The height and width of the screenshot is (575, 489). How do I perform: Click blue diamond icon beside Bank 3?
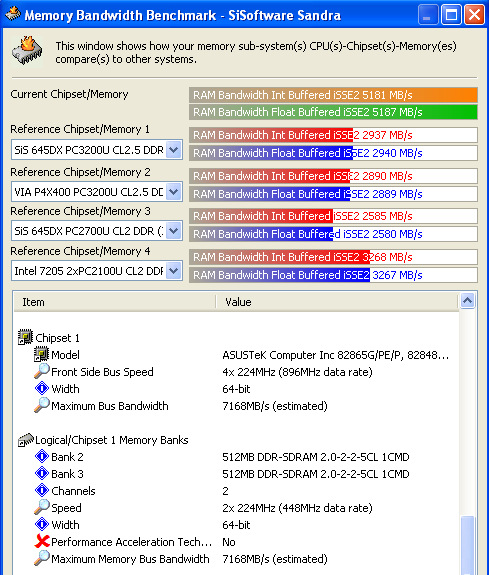click(x=41, y=473)
